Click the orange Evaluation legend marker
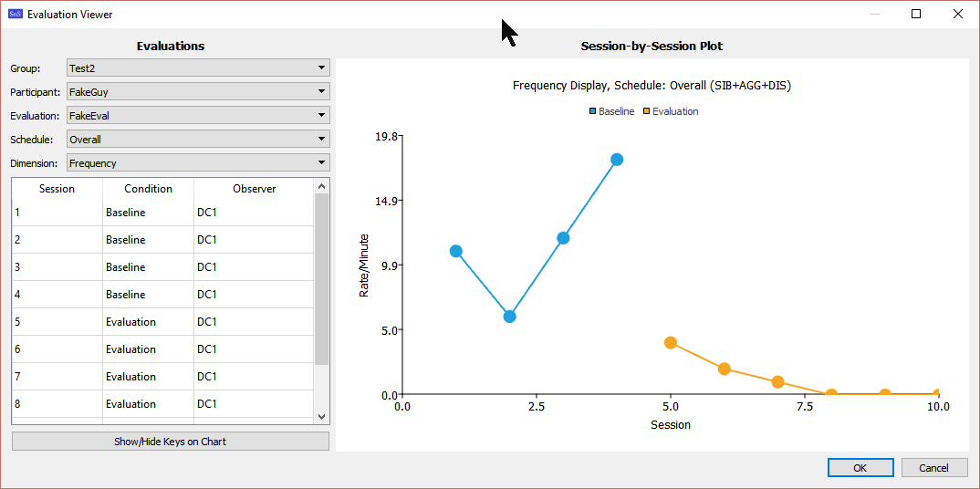This screenshot has height=489, width=980. [647, 111]
